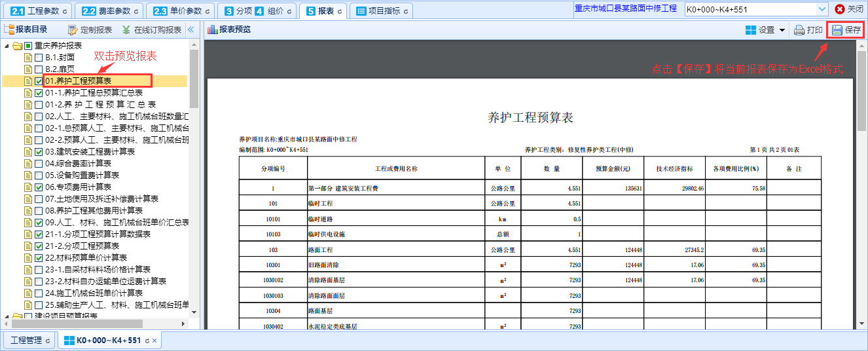Click document icon beside B.1.封面
Image resolution: width=868 pixels, height=351 pixels.
point(28,58)
